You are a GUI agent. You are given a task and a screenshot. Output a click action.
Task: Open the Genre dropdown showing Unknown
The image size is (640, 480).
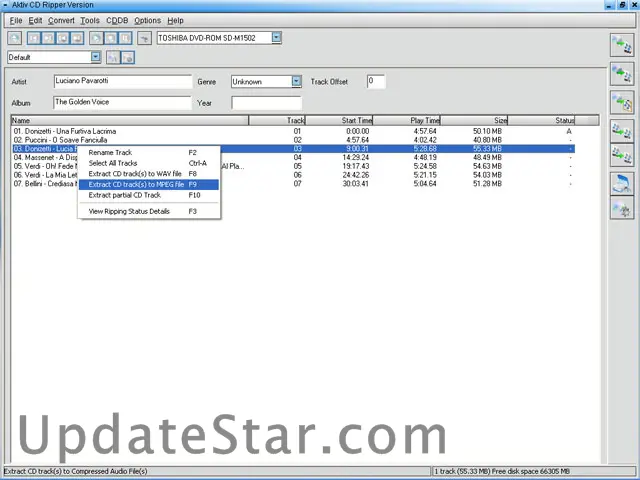pos(296,81)
